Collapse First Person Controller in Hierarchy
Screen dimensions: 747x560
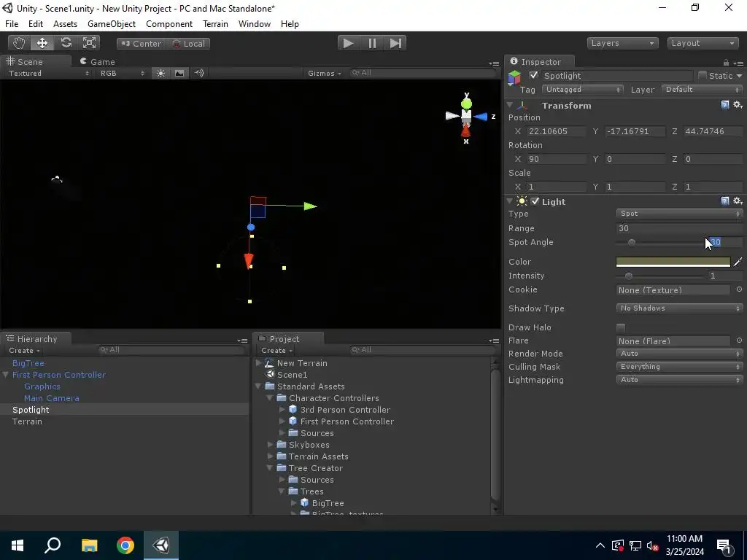point(5,375)
